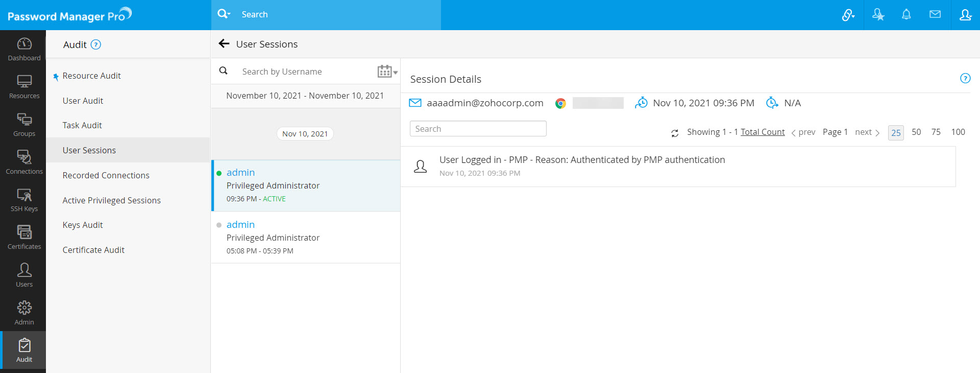The image size is (980, 373).
Task: Open the Certificates section icon
Action: tap(24, 232)
